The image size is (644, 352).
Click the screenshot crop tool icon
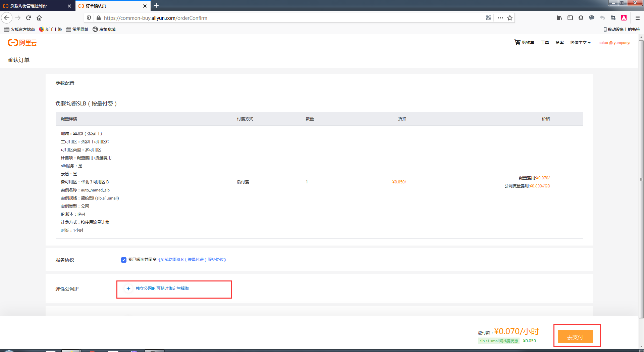613,18
